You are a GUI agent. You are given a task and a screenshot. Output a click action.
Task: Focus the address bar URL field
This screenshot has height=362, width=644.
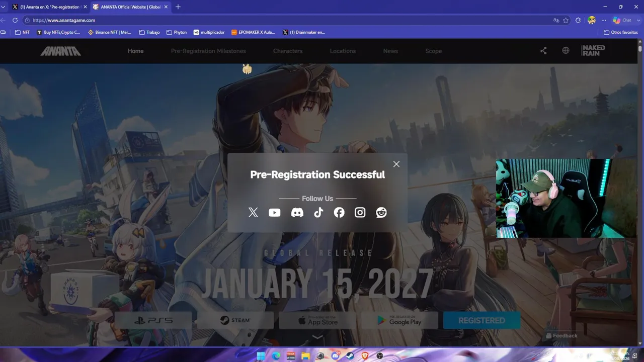pyautogui.click(x=287, y=20)
